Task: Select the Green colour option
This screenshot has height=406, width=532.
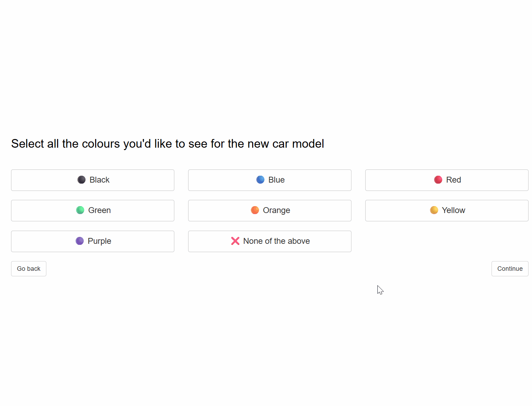Action: 93,210
